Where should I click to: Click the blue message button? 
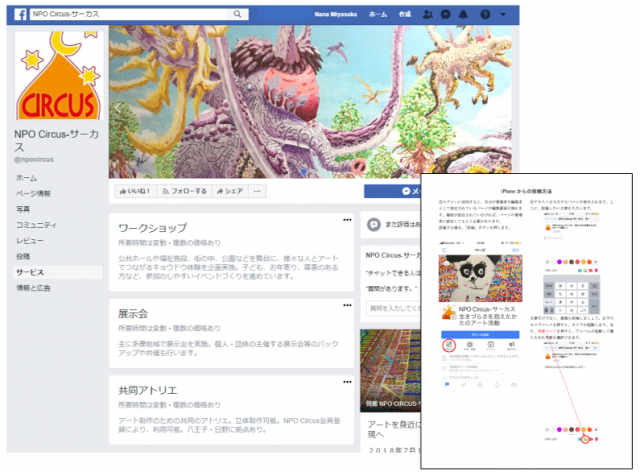point(392,191)
